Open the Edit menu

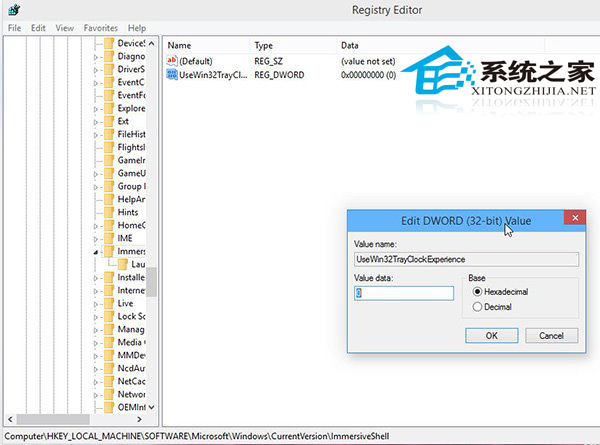(x=38, y=28)
